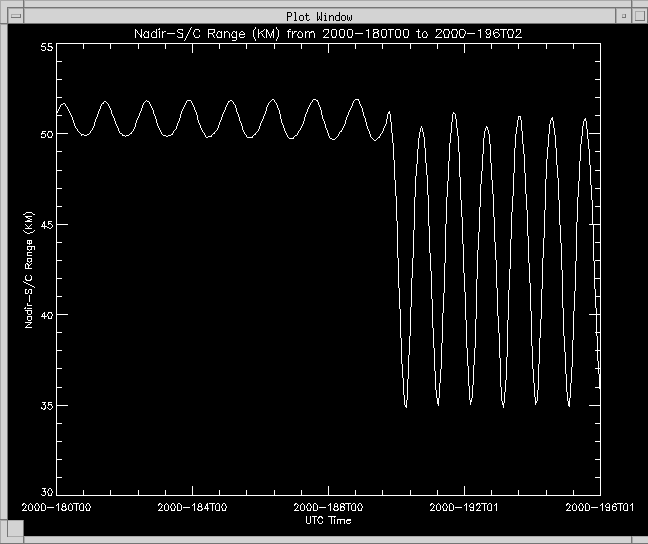This screenshot has height=544, width=648.
Task: Click the 40 tick label on y-axis
Action: point(44,315)
